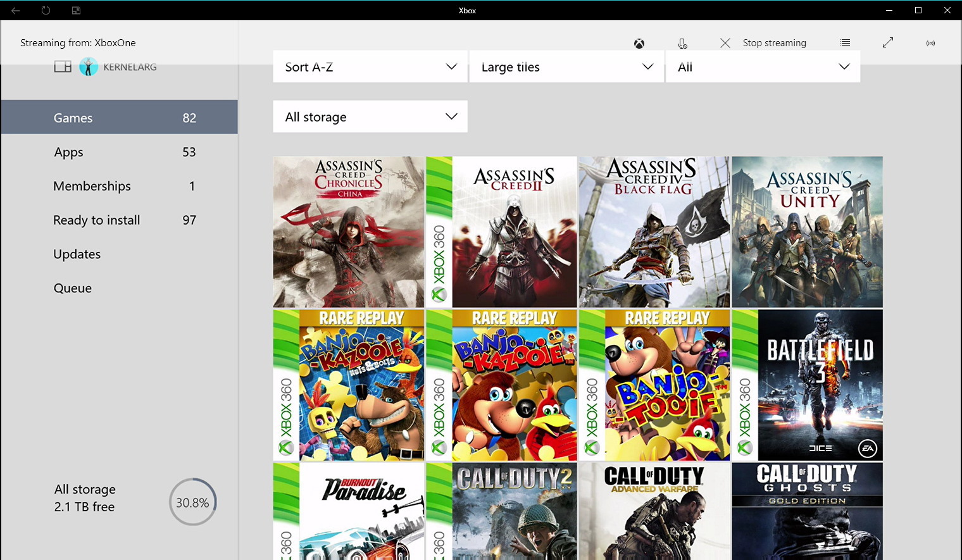Screen dimensions: 962x560
Task: Click the full screen arrows icon
Action: pos(888,42)
